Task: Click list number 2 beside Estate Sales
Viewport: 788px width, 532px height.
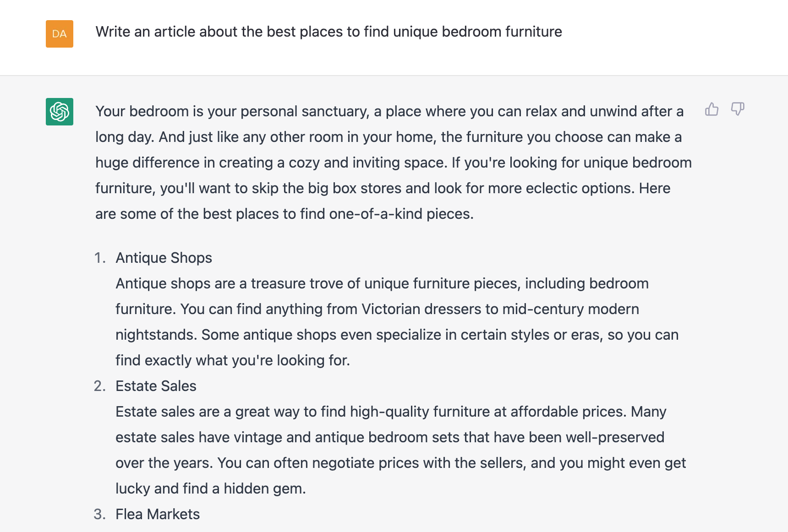Action: click(x=100, y=386)
